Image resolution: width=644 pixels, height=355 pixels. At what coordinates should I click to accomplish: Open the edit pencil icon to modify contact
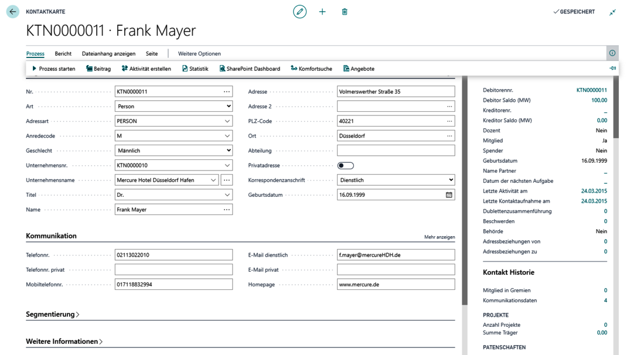[x=299, y=11]
